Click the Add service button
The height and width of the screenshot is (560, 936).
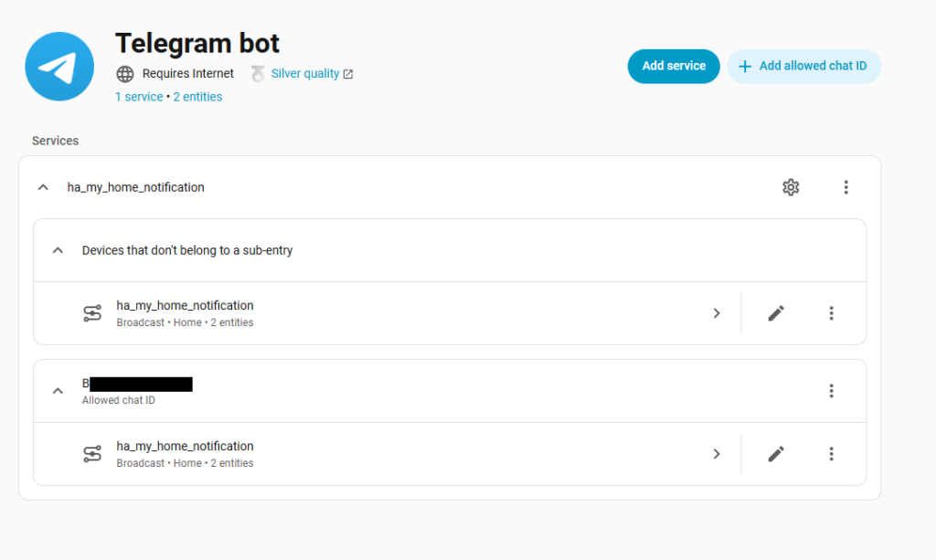coord(674,66)
